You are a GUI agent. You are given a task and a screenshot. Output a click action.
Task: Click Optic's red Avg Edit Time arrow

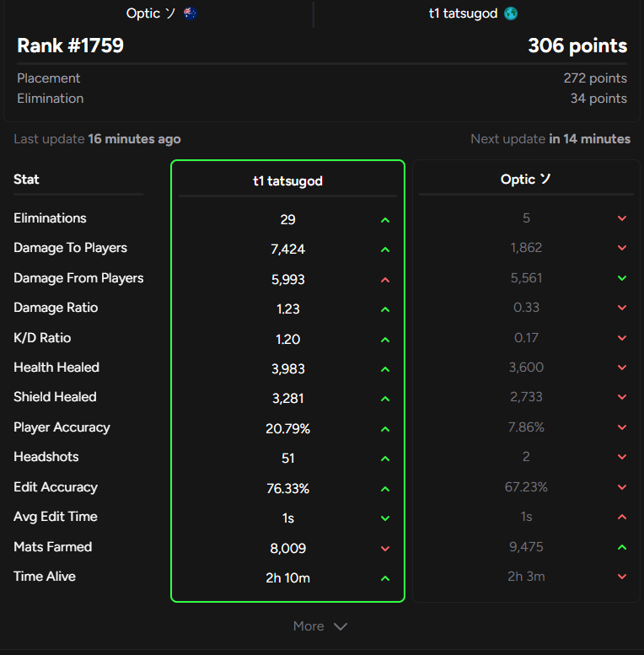[622, 517]
